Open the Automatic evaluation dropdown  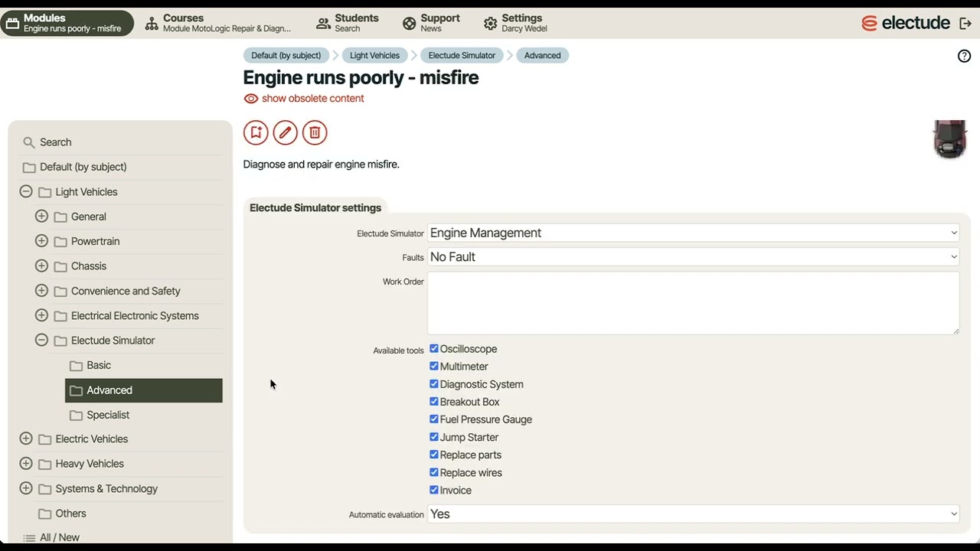tap(693, 514)
